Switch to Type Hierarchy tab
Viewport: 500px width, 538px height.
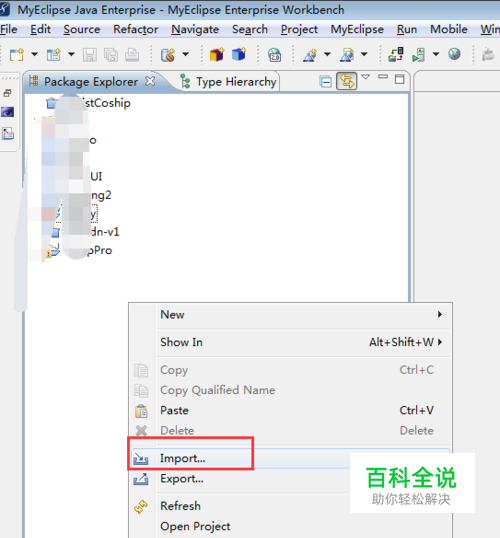229,82
